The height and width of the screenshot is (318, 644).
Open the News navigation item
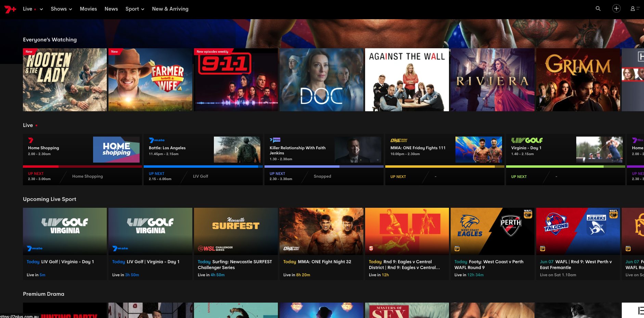tap(111, 9)
